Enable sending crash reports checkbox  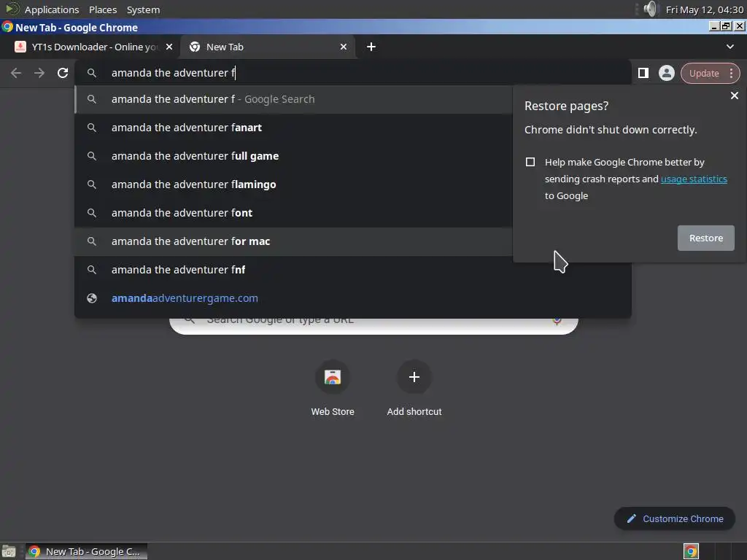pos(530,162)
